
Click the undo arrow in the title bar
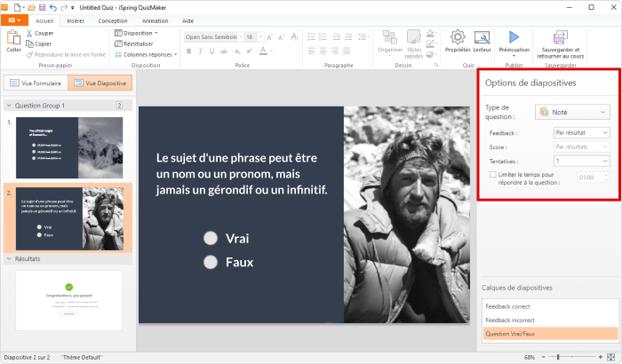(53, 7)
